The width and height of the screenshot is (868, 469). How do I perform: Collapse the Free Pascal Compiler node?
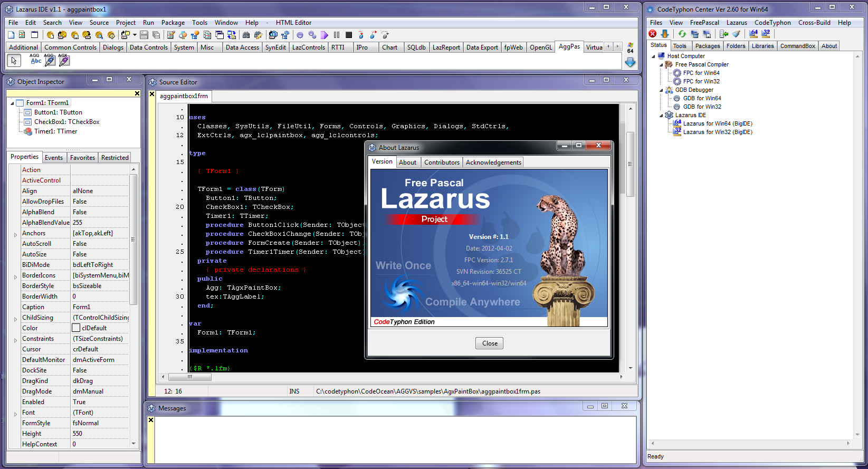(661, 64)
